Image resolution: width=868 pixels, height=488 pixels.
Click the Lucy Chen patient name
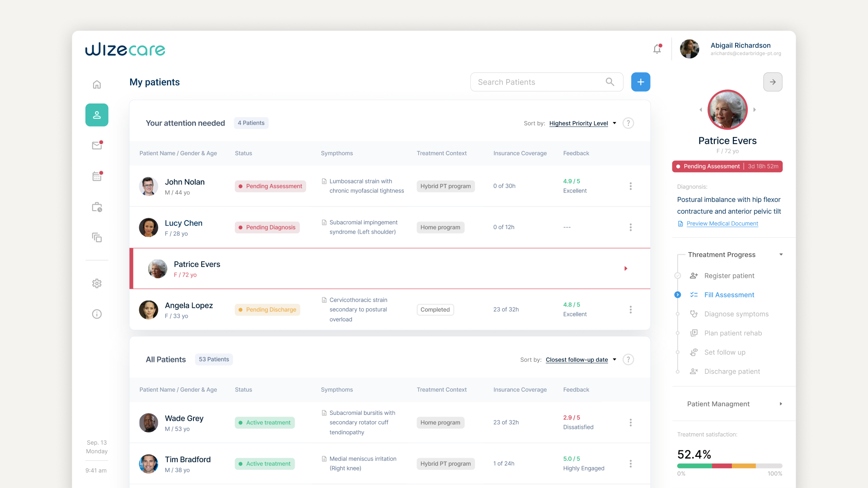184,223
